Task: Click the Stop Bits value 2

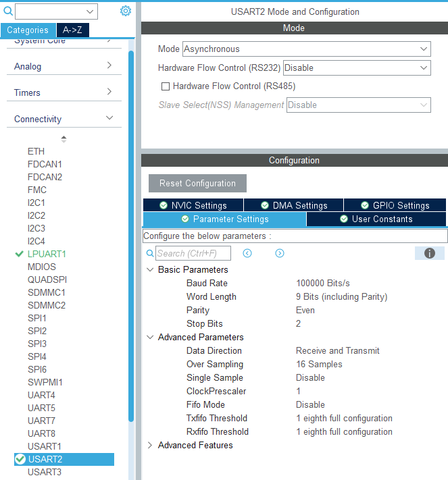Action: 298,323
